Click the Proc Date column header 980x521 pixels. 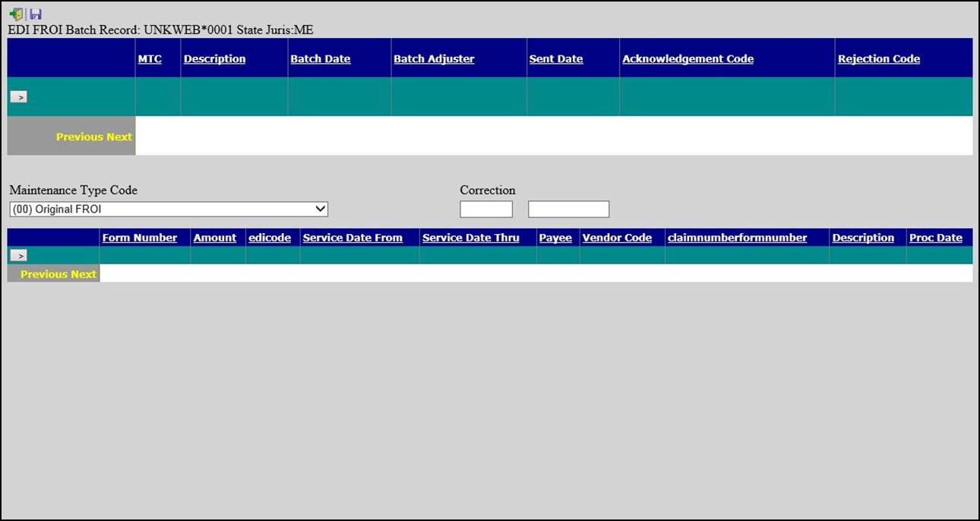[935, 238]
